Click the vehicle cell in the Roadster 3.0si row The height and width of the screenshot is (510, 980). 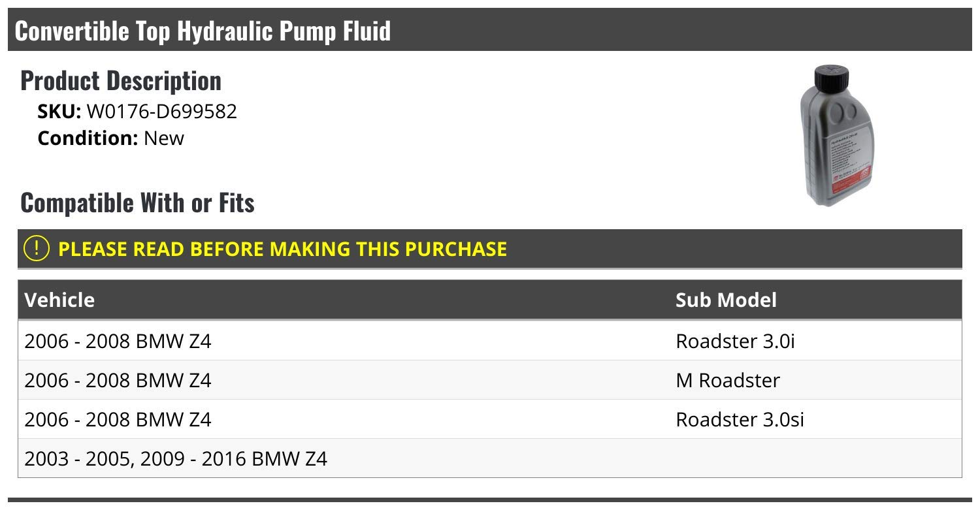(118, 419)
